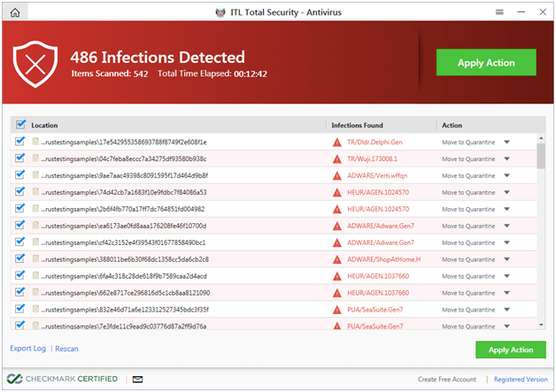Screen dimensions: 556x392
Task: Open action dropdown for 6fa4c318c28d row
Action: point(506,276)
